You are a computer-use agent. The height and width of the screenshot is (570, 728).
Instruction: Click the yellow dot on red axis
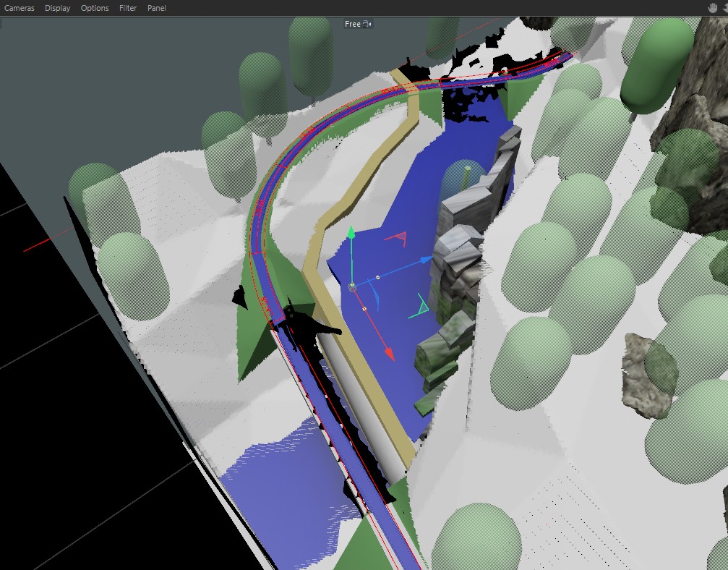[364, 309]
